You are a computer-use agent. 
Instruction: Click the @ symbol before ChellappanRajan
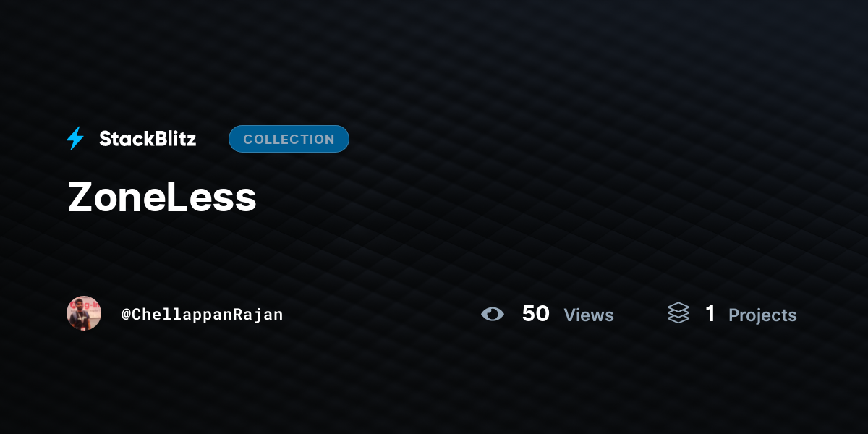point(126,315)
